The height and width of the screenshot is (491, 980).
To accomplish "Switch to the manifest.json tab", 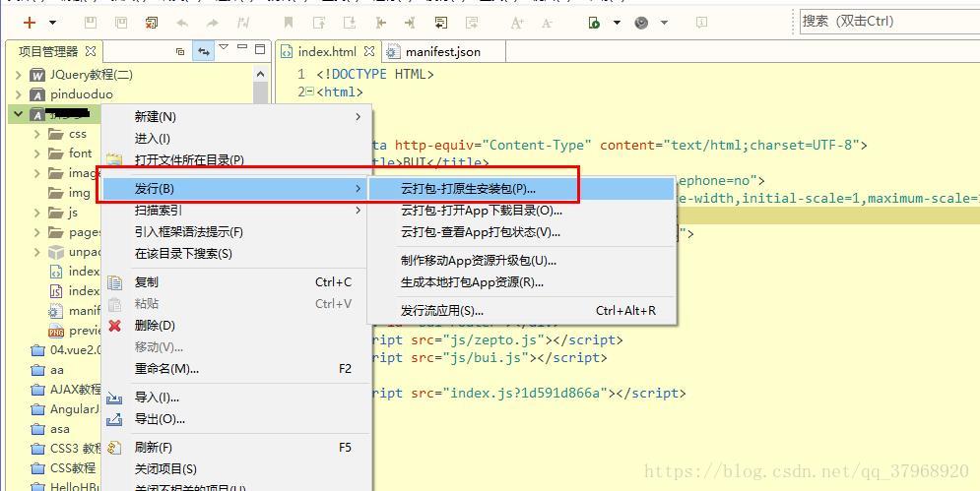I will click(x=443, y=52).
